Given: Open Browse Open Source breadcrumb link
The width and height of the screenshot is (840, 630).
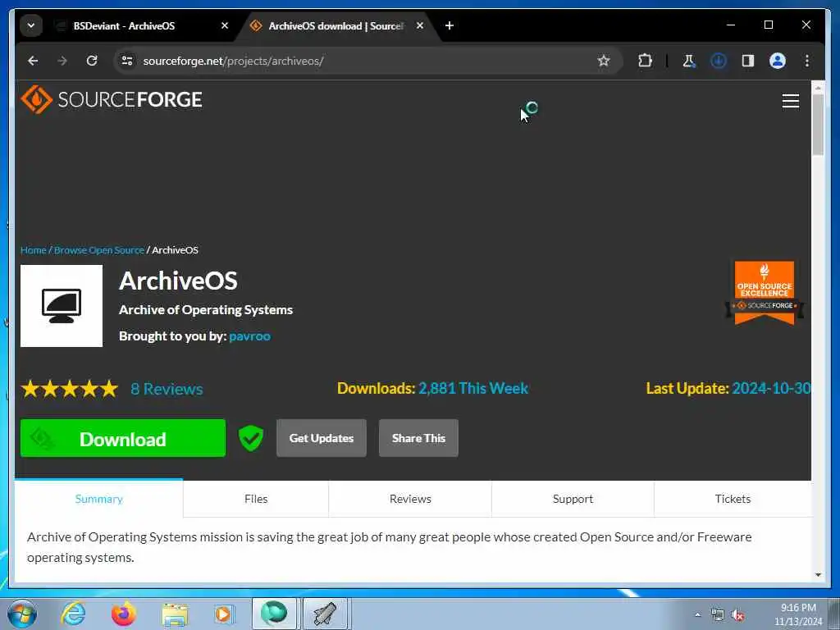Looking at the screenshot, I should coord(99,250).
